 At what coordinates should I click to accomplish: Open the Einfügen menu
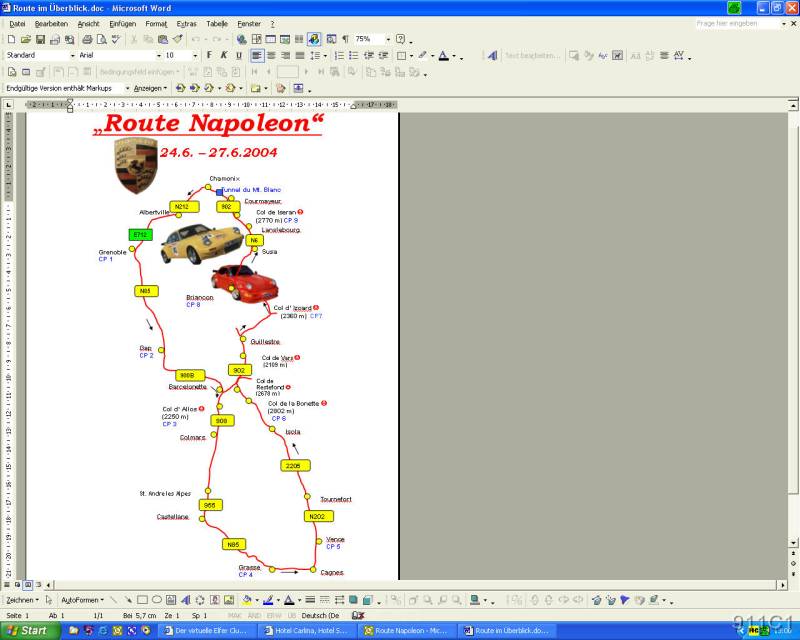tap(122, 23)
